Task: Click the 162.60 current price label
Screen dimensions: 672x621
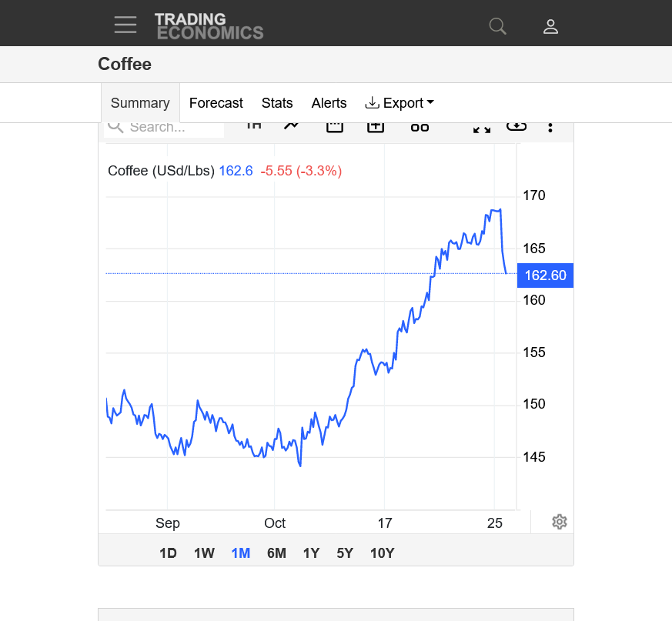Action: coord(545,275)
